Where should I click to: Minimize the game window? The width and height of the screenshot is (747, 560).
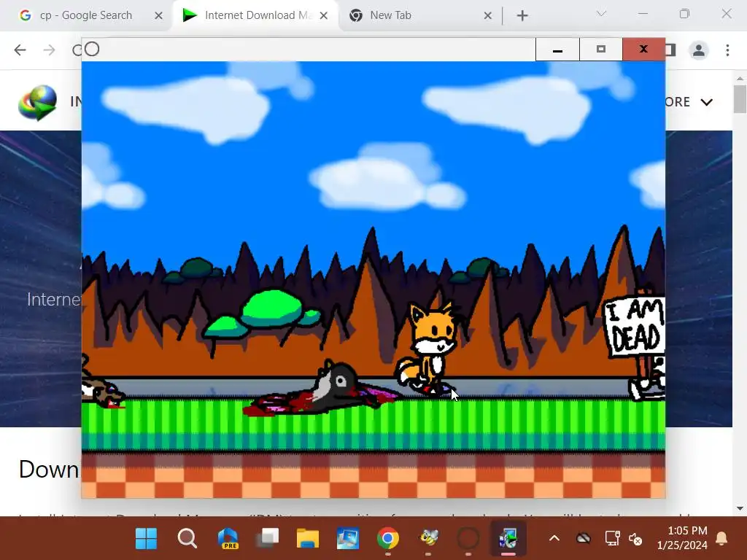click(x=557, y=50)
